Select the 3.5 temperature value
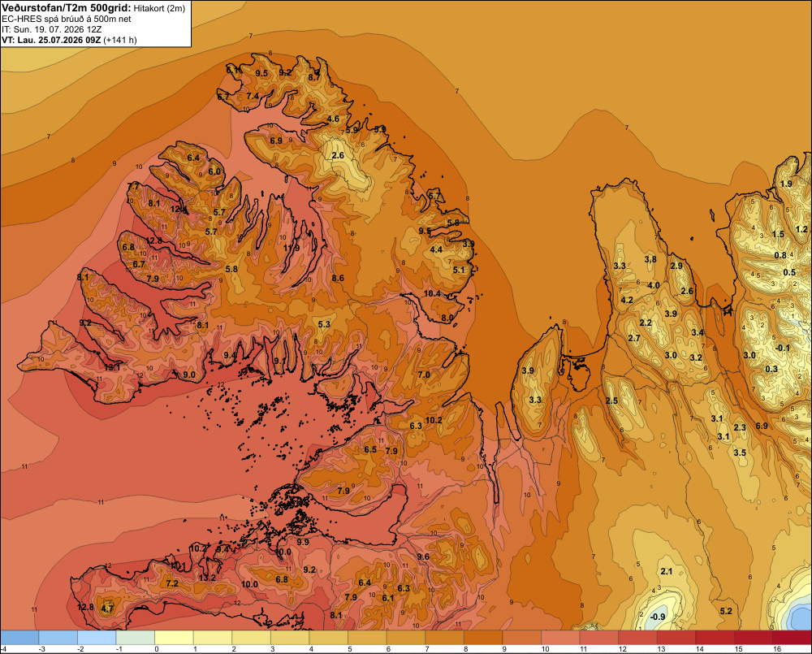Viewport: 812px width, 654px height. [740, 453]
